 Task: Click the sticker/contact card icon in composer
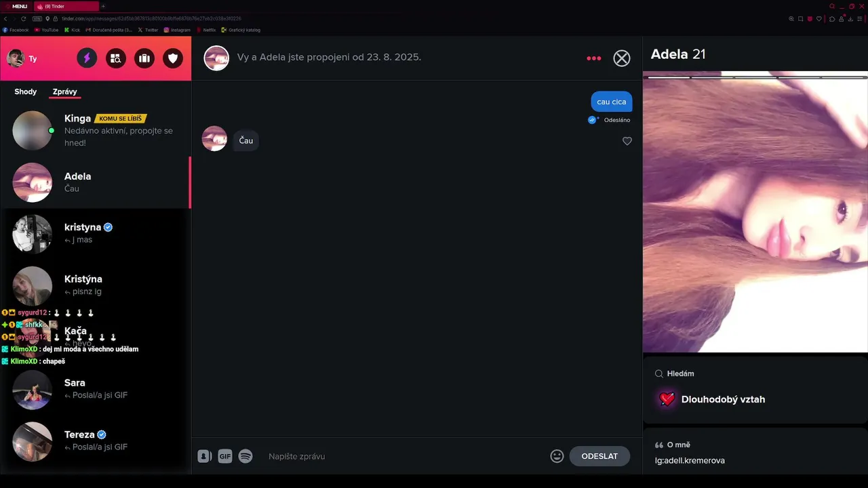(x=205, y=456)
